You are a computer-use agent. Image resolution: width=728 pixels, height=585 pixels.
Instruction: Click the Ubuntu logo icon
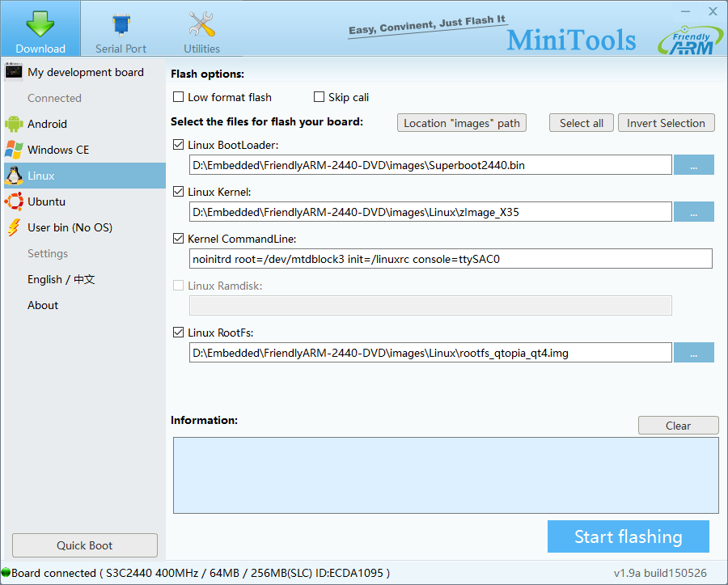click(14, 201)
